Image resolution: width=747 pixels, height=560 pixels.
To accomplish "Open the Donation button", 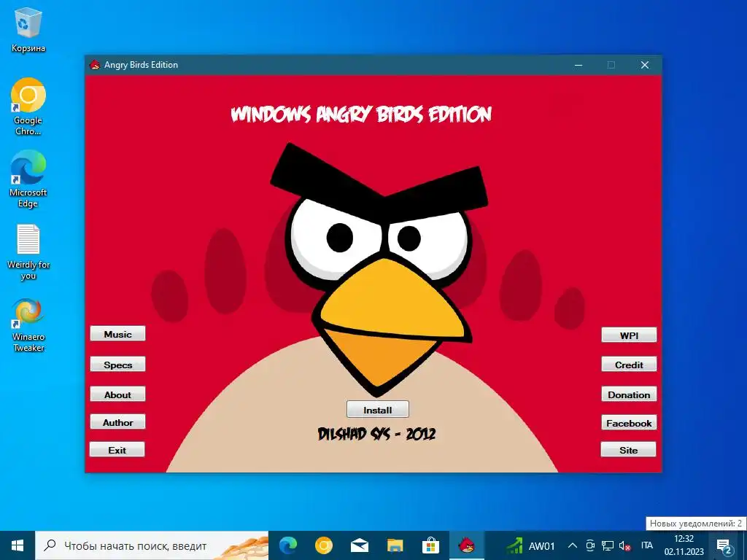I will coord(629,394).
